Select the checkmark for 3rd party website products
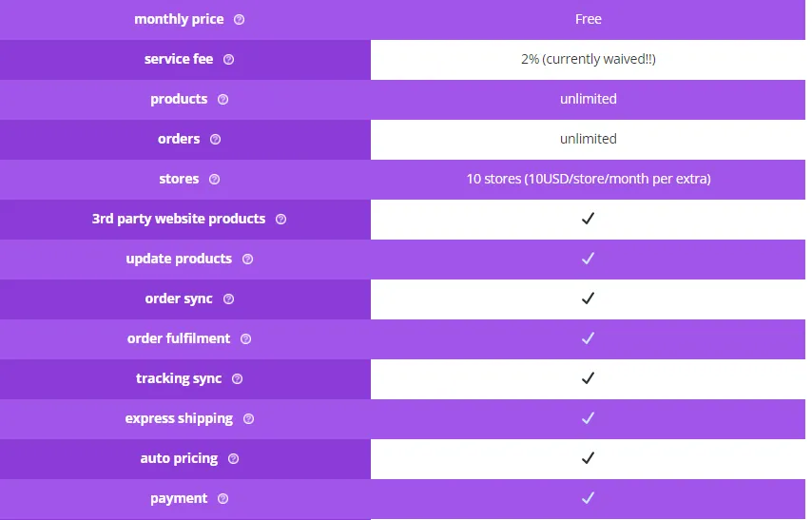This screenshot has height=520, width=812. click(x=588, y=219)
